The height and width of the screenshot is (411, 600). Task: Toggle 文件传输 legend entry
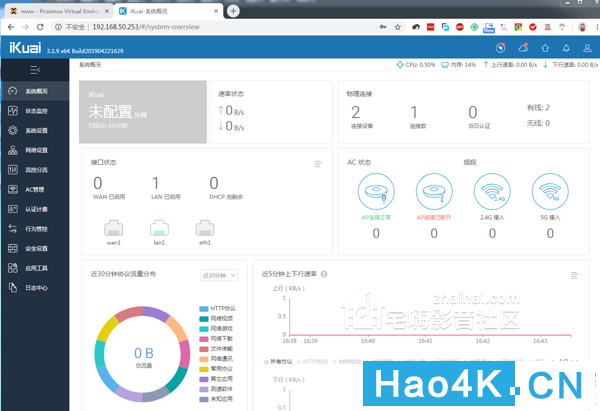click(216, 349)
